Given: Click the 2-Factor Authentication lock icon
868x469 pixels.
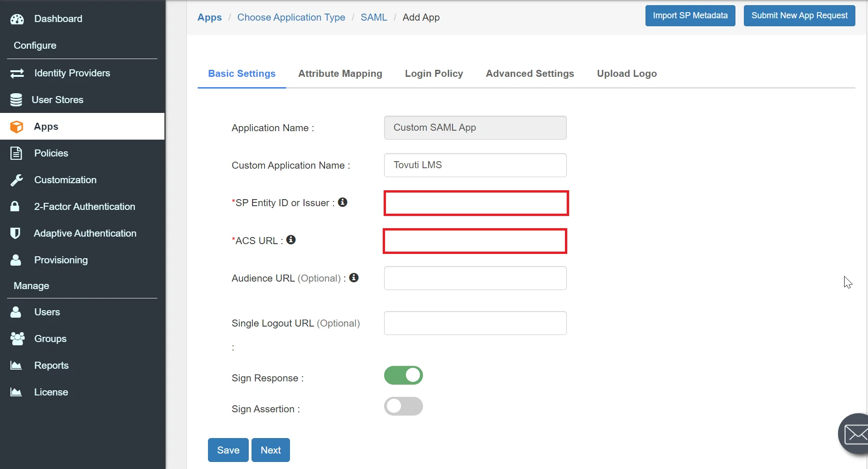Looking at the screenshot, I should point(15,207).
